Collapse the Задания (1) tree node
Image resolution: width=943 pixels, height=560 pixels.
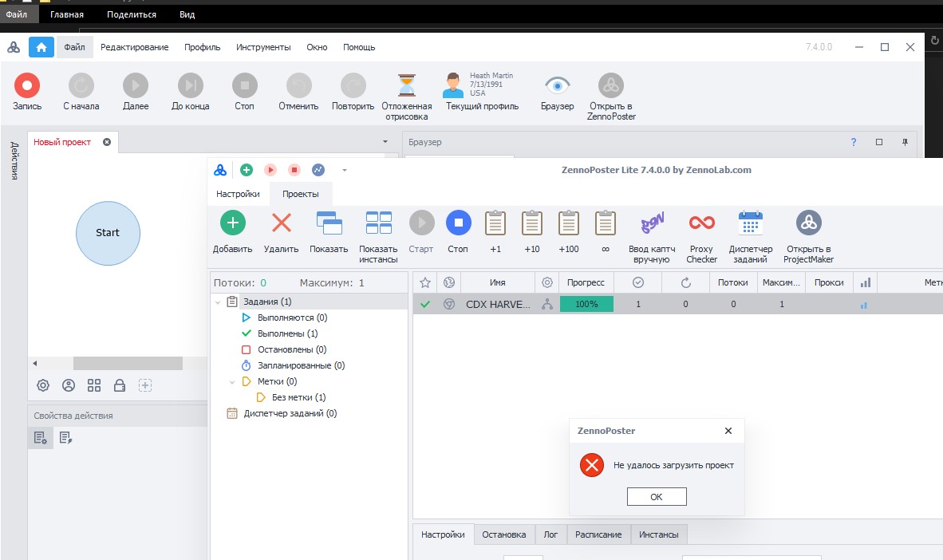click(x=218, y=302)
